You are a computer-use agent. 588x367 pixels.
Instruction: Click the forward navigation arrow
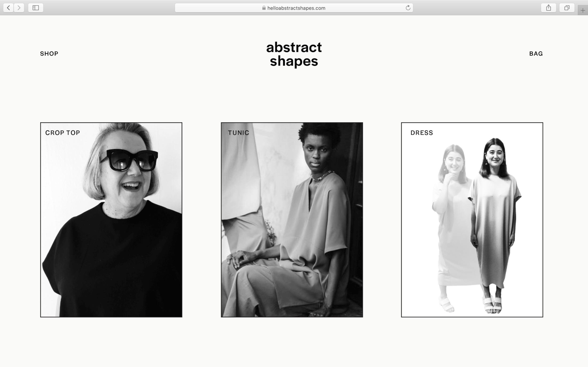(19, 8)
